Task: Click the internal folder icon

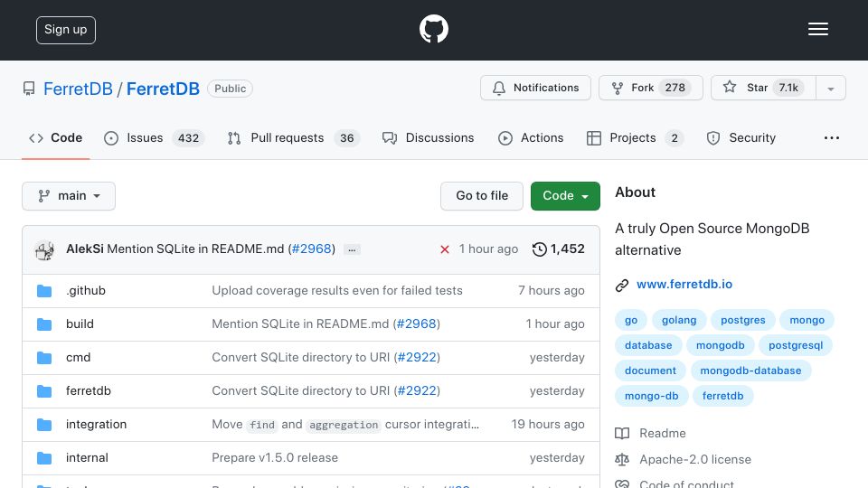Action: click(x=44, y=458)
